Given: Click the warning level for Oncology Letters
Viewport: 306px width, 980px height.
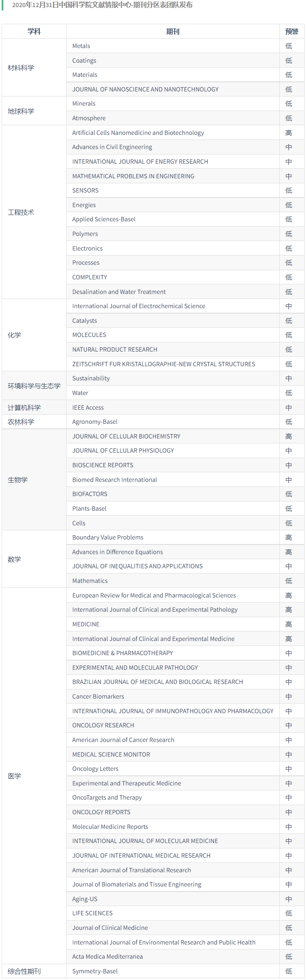Looking at the screenshot, I should point(288,769).
